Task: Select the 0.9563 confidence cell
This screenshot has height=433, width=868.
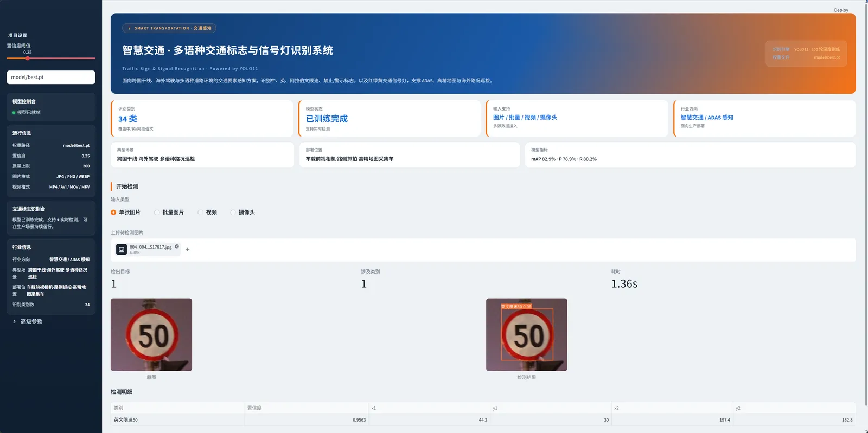Action: click(307, 420)
